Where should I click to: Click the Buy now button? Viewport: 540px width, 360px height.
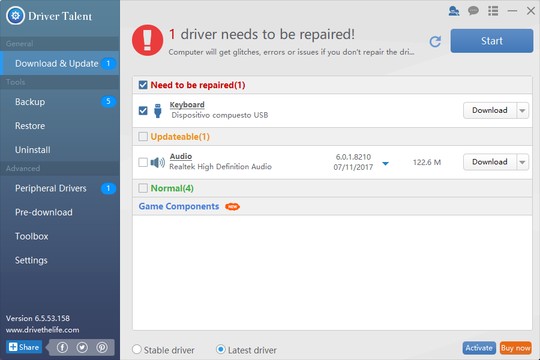point(516,348)
